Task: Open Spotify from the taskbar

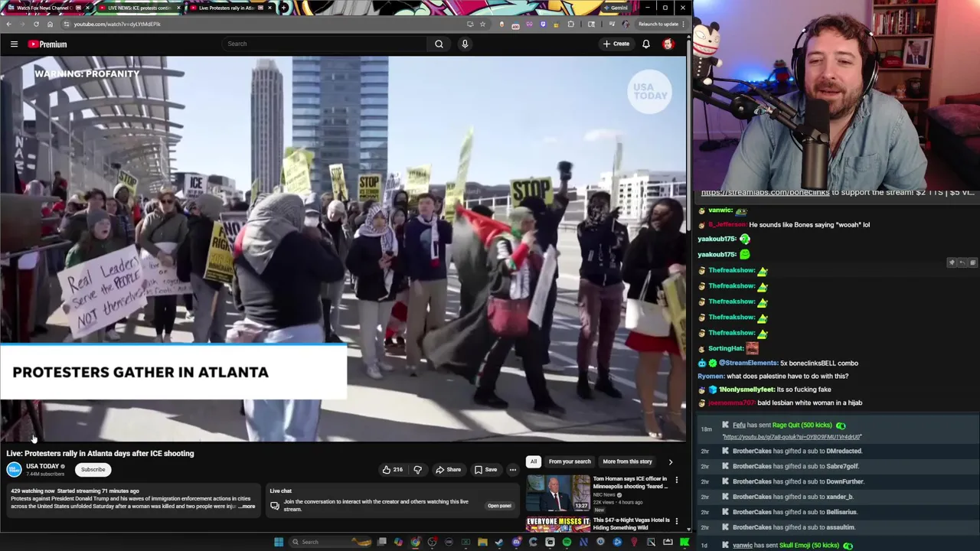Action: pyautogui.click(x=567, y=542)
